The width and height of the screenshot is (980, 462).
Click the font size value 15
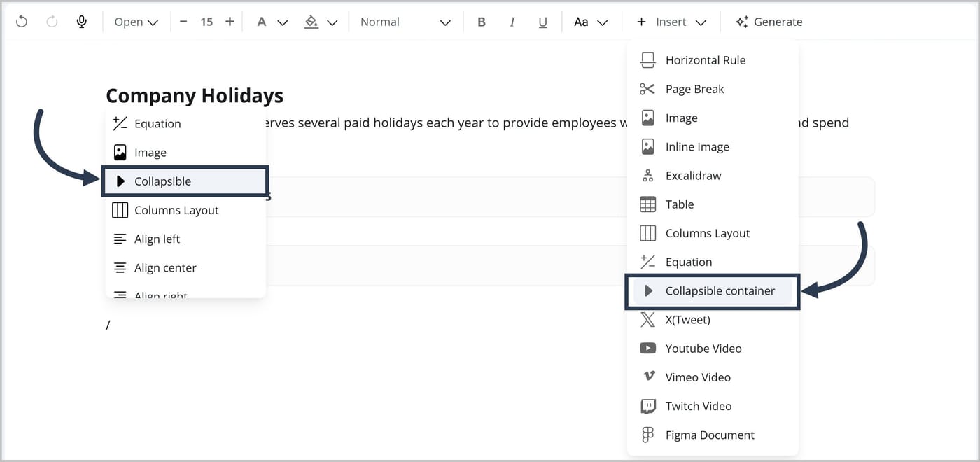[x=206, y=22]
